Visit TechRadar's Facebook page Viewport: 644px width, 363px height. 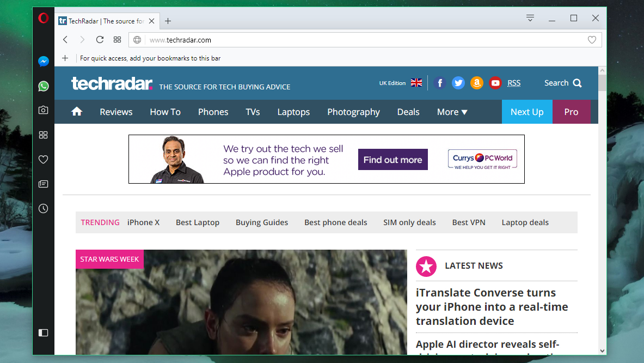439,83
